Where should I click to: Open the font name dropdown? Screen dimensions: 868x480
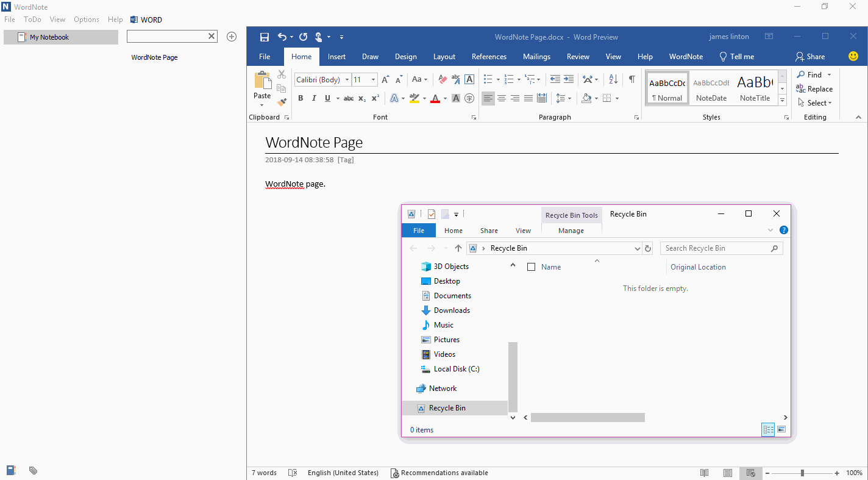tap(347, 80)
